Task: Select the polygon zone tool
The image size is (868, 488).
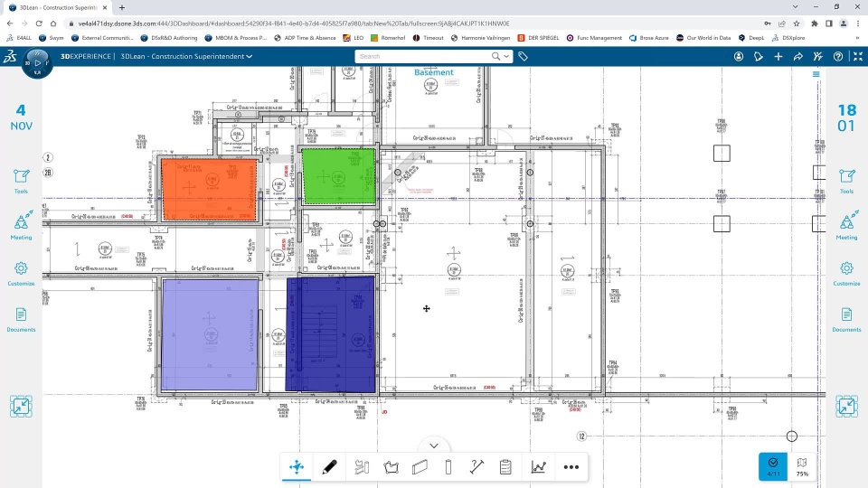Action: pyautogui.click(x=391, y=467)
